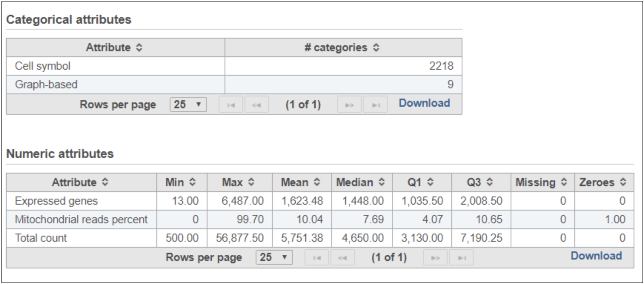The image size is (644, 284).
Task: Open categorical table rows per page dropdown
Action: click(x=188, y=105)
